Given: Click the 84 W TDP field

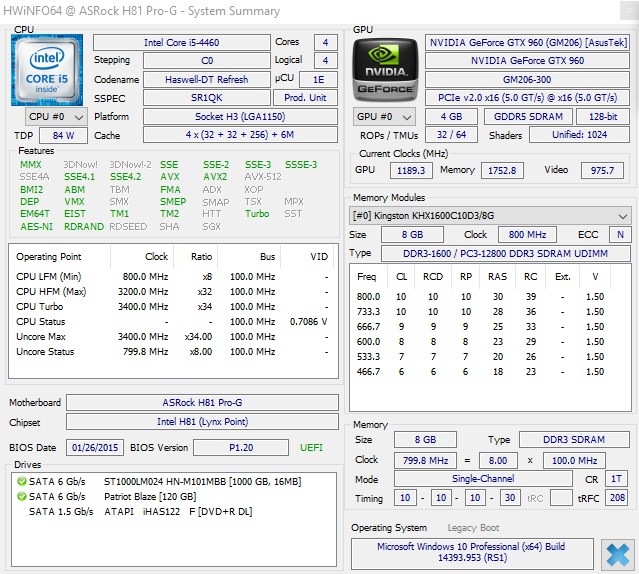Looking at the screenshot, I should point(64,135).
